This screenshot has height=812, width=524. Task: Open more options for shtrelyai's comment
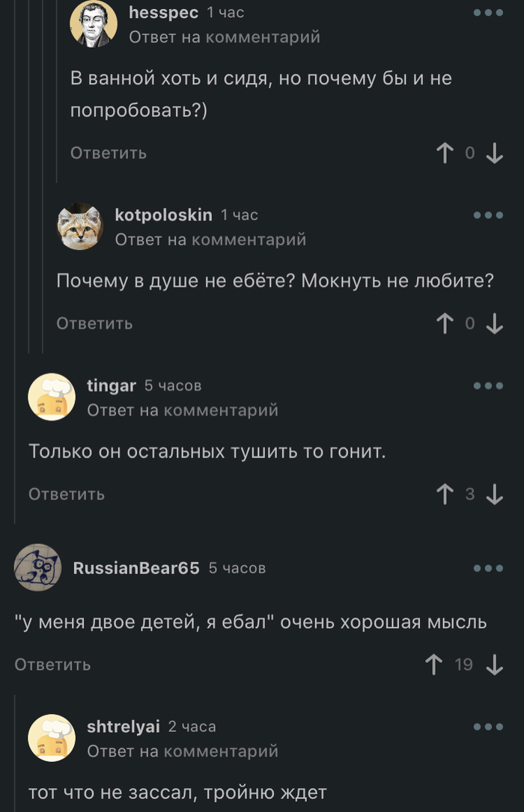pos(488,727)
